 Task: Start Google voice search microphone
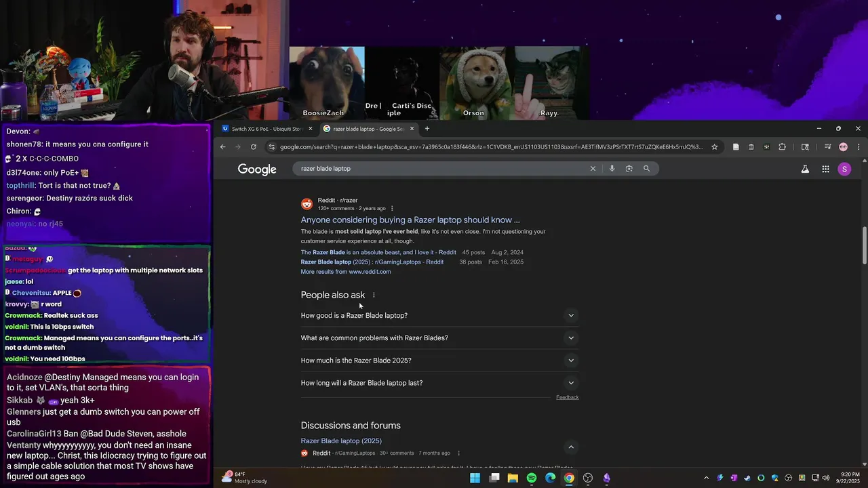[x=612, y=169]
